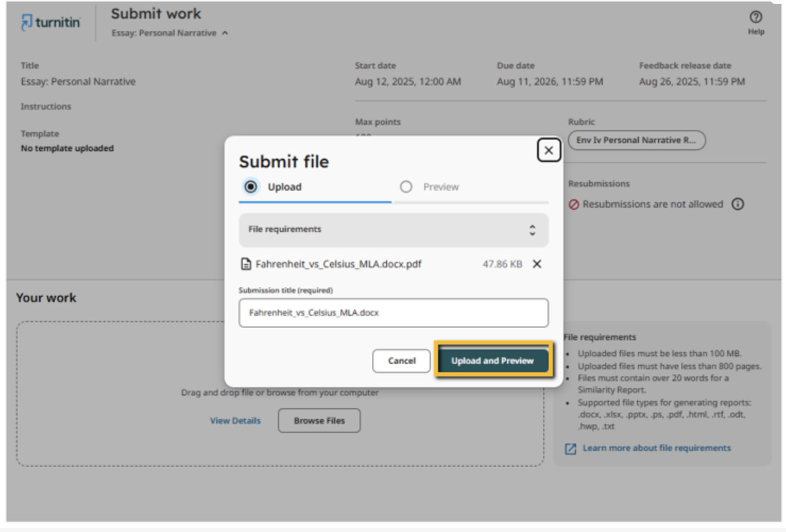Cancel the file submission

(401, 361)
